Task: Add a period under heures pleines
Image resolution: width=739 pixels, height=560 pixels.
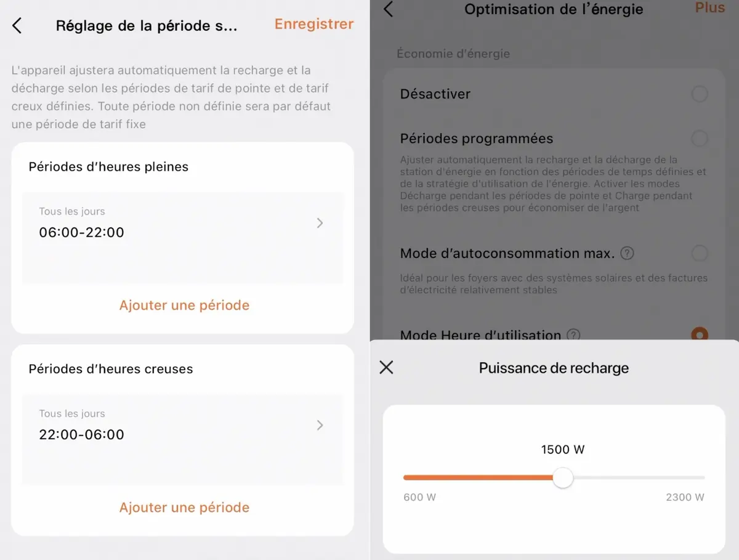Action: pyautogui.click(x=184, y=305)
